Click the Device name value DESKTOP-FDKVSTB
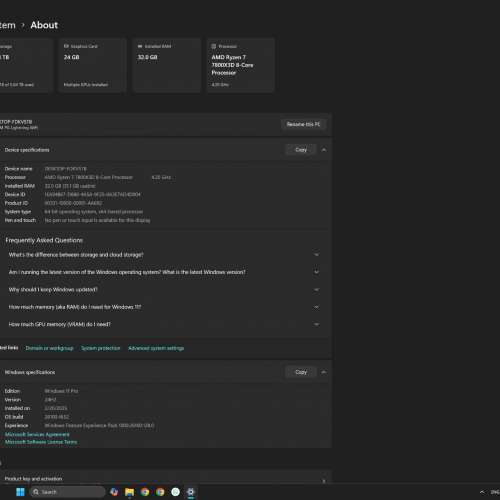This screenshot has height=500, width=500. [x=66, y=169]
